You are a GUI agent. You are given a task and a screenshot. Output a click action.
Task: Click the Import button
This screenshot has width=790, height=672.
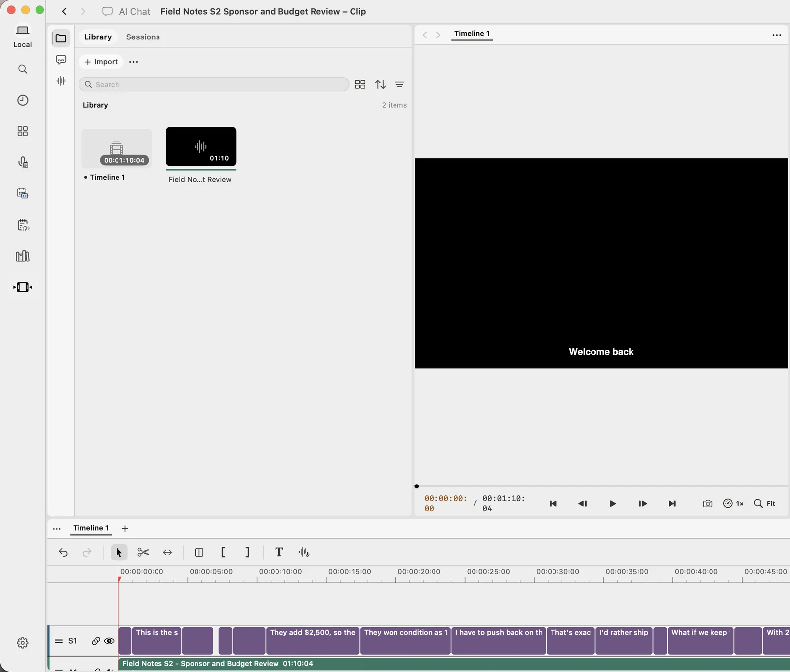coord(101,62)
